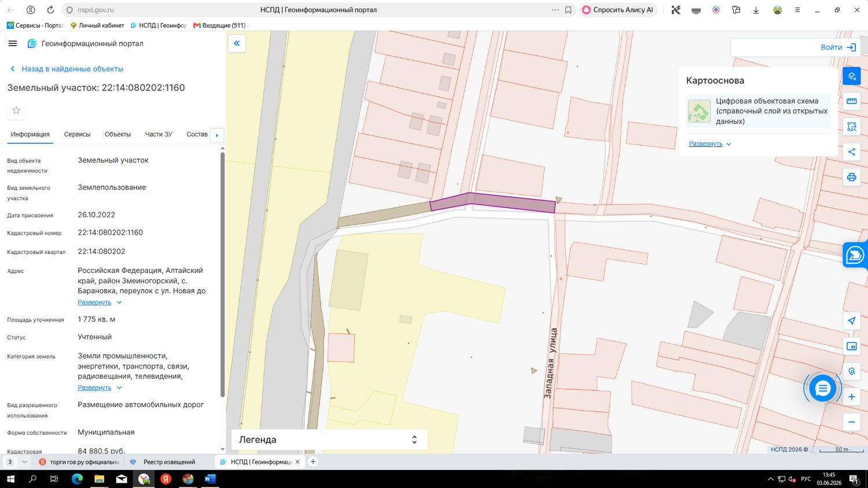Open the portal hamburger menu
Image resolution: width=868 pixels, height=488 pixels.
point(13,43)
